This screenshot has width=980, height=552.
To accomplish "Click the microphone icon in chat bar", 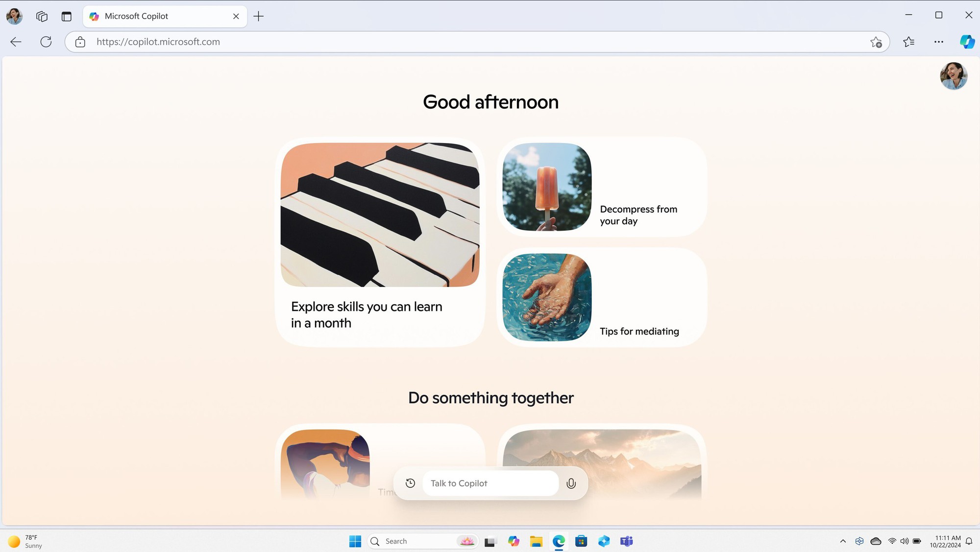I will click(x=571, y=483).
